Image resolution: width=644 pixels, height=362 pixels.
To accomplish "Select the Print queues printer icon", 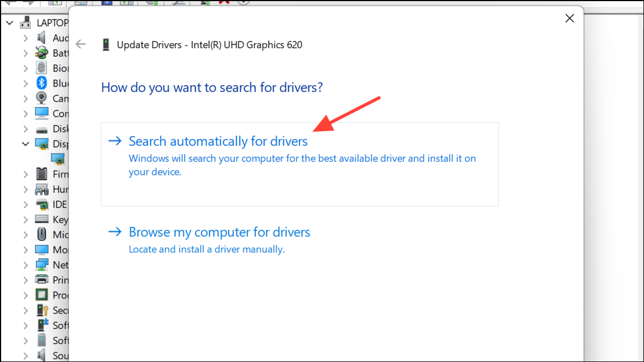I will (x=42, y=280).
